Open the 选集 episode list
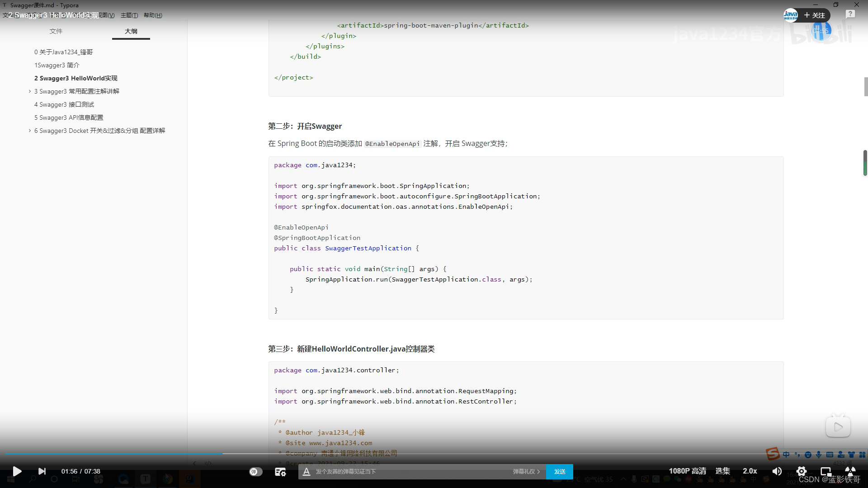Viewport: 868px width, 488px height. (722, 471)
